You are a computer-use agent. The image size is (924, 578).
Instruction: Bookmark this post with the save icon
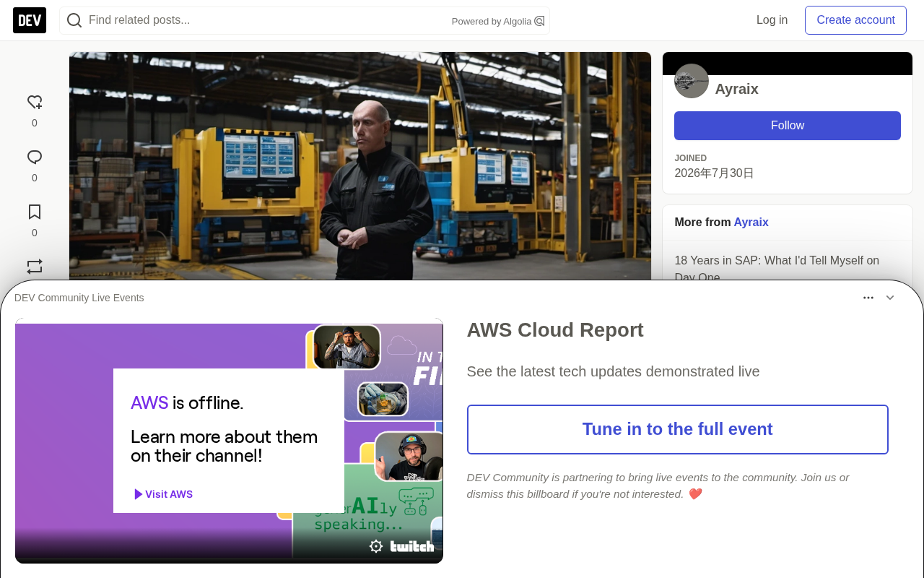click(x=35, y=212)
